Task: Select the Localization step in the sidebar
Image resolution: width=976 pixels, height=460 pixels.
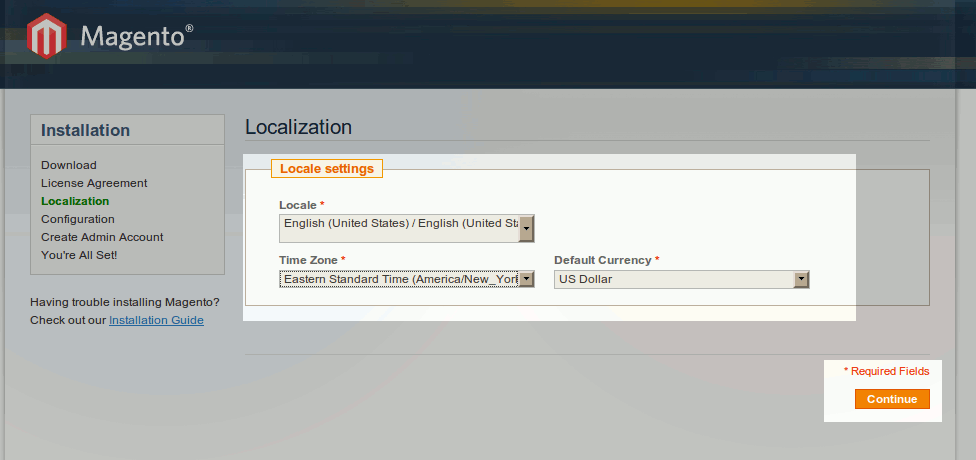Action: pyautogui.click(x=75, y=201)
